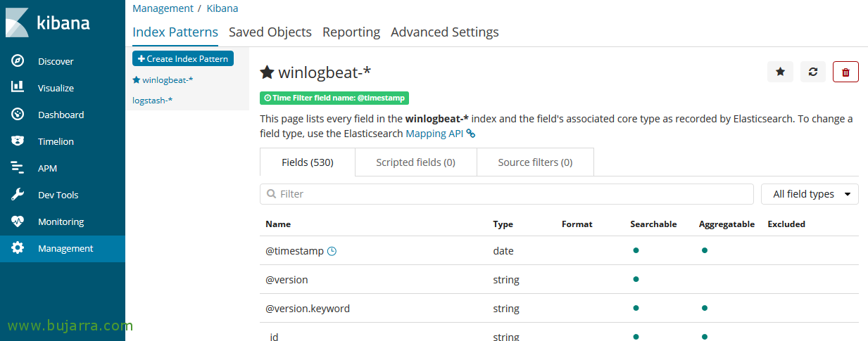Switch to the Scripted fields tab
This screenshot has width=868, height=341.
(x=415, y=162)
